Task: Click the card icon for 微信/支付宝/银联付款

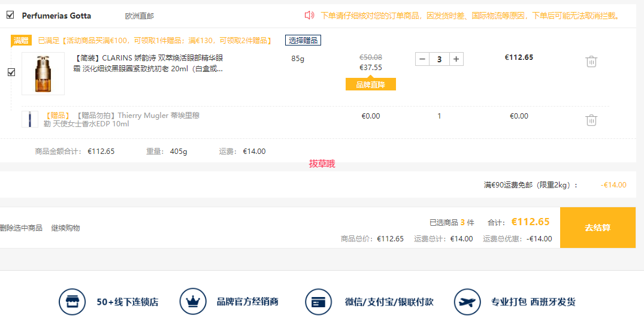Action: (318, 302)
